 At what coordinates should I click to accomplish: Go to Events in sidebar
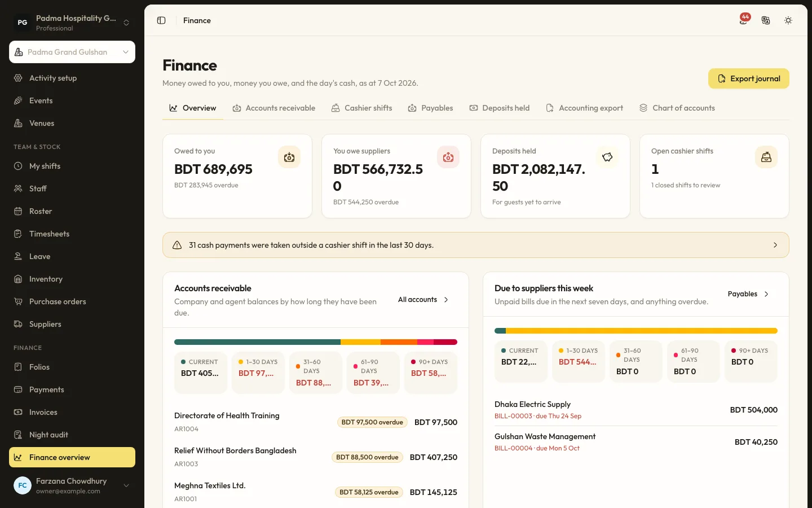coord(72,100)
